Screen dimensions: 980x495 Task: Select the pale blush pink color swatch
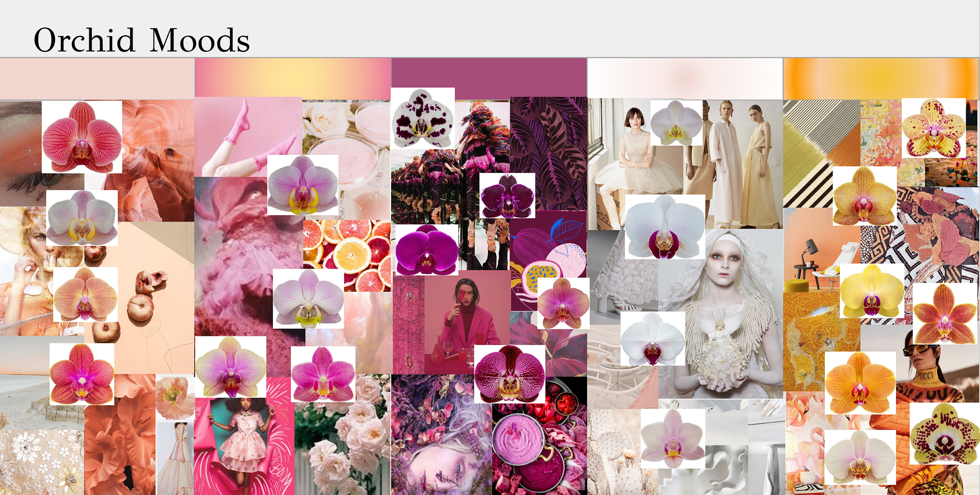point(97,79)
